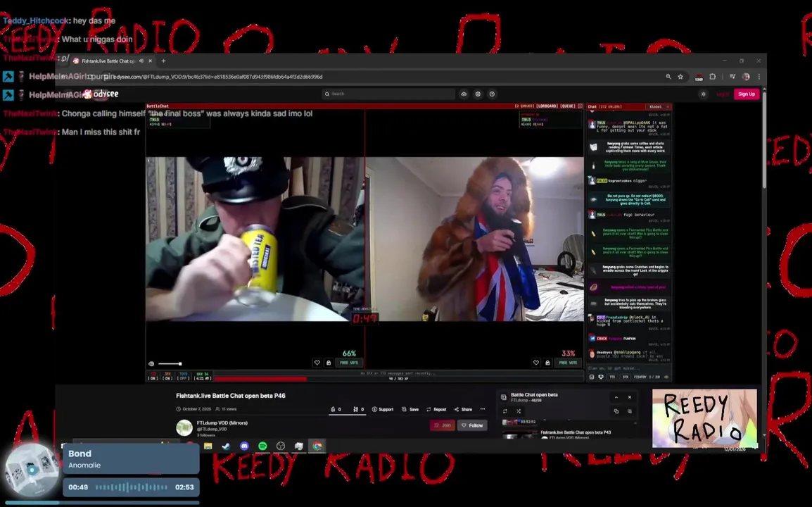Click the gift icon beside right Free Vote
This screenshot has height=507, width=812.
click(547, 363)
